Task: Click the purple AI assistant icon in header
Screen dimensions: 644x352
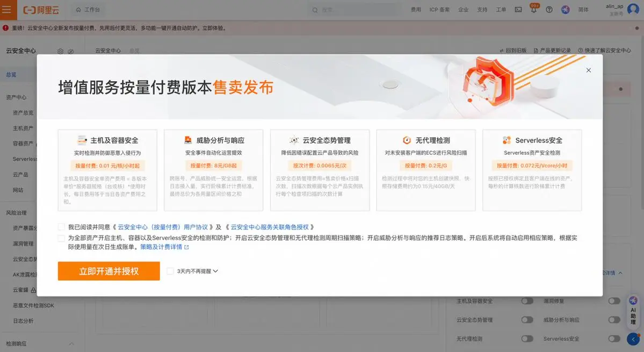Action: click(x=566, y=10)
